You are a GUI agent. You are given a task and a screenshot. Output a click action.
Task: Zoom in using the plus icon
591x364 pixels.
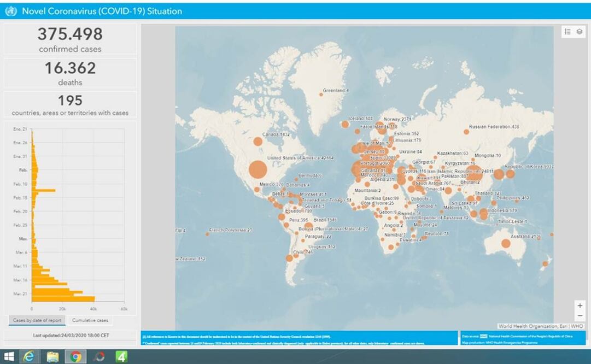pos(581,306)
